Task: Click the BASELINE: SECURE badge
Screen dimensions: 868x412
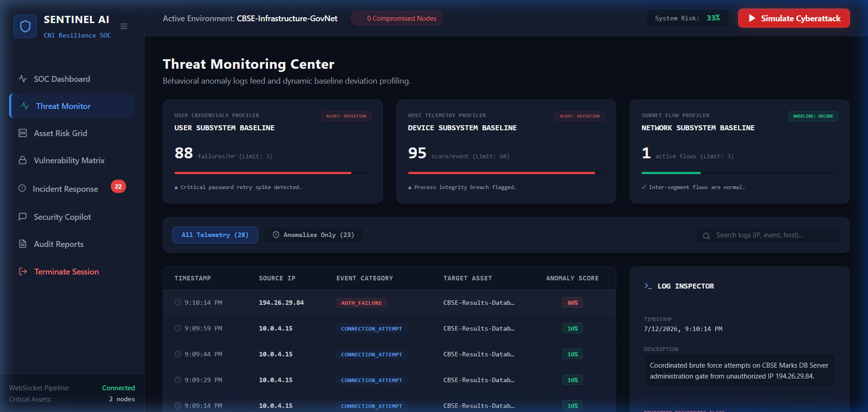Action: pos(813,116)
